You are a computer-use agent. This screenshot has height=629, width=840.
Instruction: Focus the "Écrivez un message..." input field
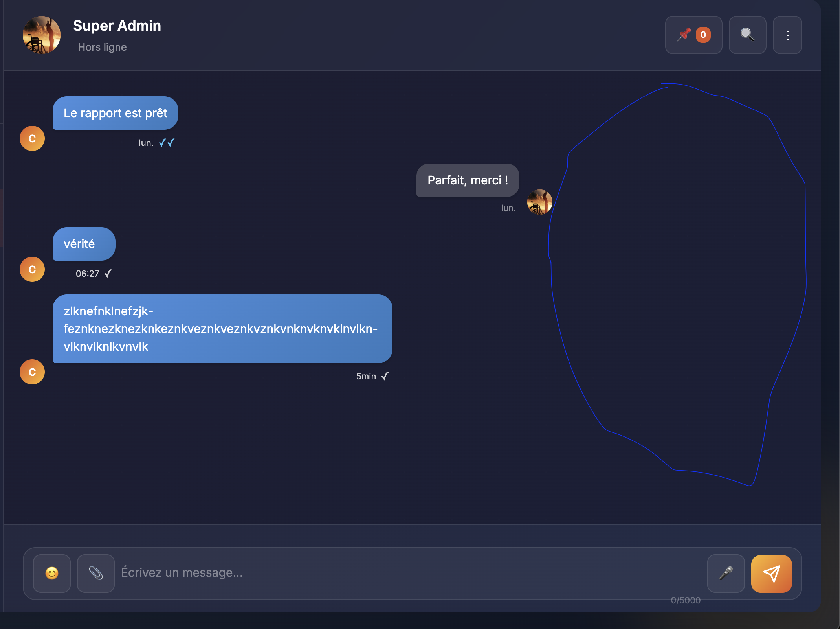tap(411, 573)
